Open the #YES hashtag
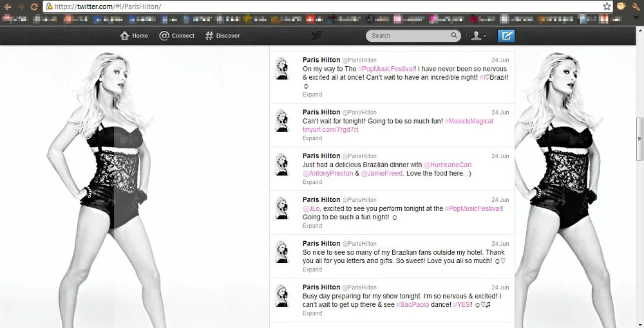This screenshot has height=328, width=644. (x=462, y=305)
